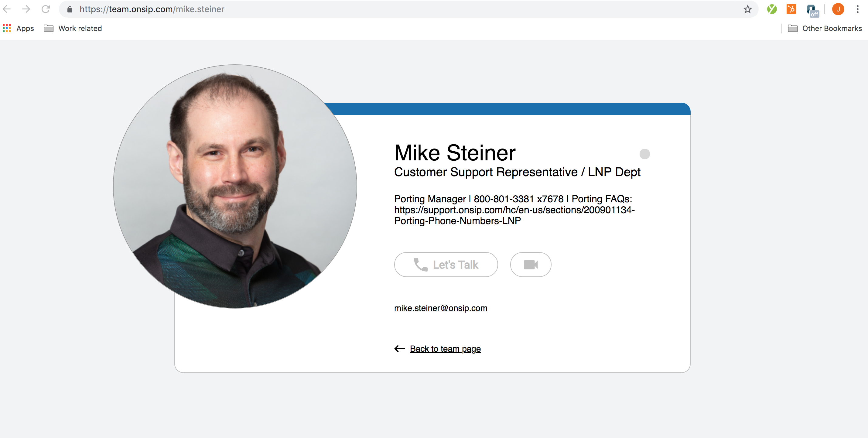Click the gray presence status dot
The height and width of the screenshot is (438, 868).
tap(644, 154)
